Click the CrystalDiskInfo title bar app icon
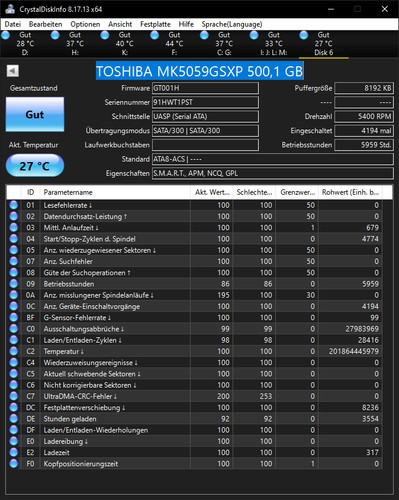 tap(10, 9)
